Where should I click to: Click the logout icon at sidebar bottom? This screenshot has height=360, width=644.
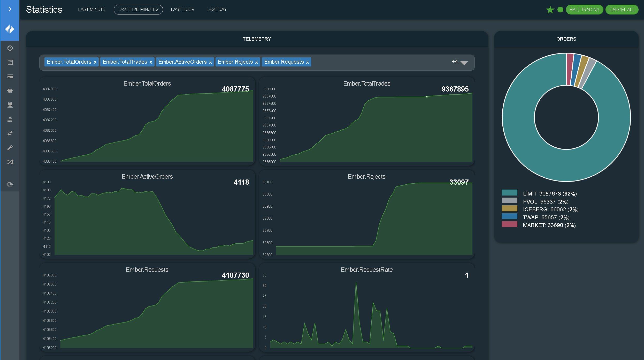[10, 184]
